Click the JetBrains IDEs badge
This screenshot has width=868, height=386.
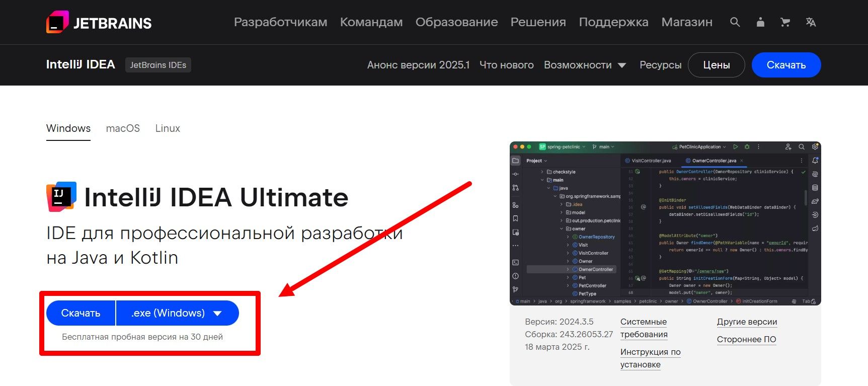(x=158, y=65)
